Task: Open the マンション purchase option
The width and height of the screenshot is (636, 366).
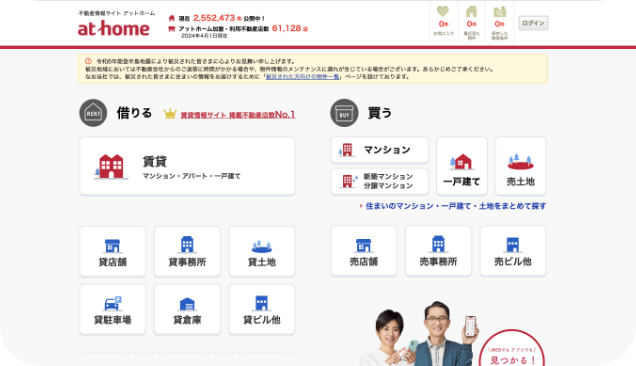Action: pyautogui.click(x=380, y=150)
